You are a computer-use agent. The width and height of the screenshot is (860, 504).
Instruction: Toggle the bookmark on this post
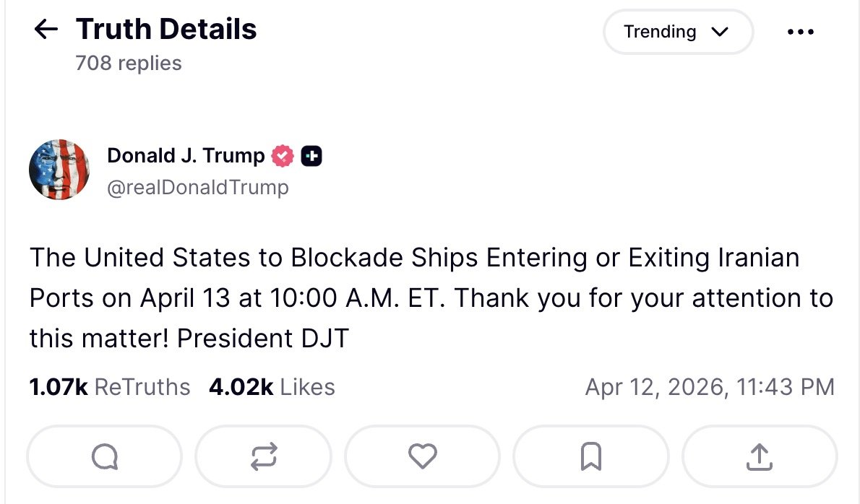click(x=593, y=456)
